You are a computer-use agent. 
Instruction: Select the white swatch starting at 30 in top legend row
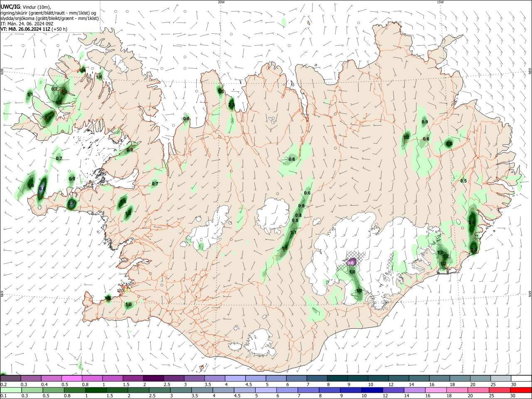click(522, 378)
